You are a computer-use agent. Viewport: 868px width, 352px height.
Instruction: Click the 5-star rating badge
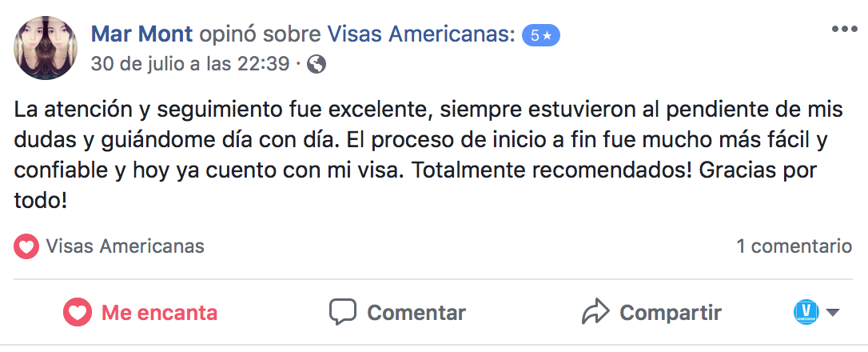coord(541,34)
